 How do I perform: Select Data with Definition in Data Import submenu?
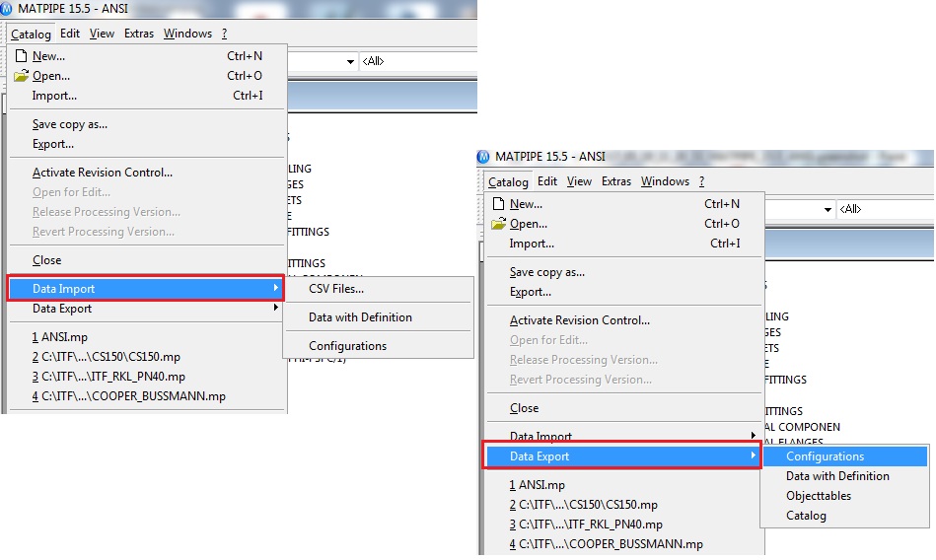tap(379, 317)
